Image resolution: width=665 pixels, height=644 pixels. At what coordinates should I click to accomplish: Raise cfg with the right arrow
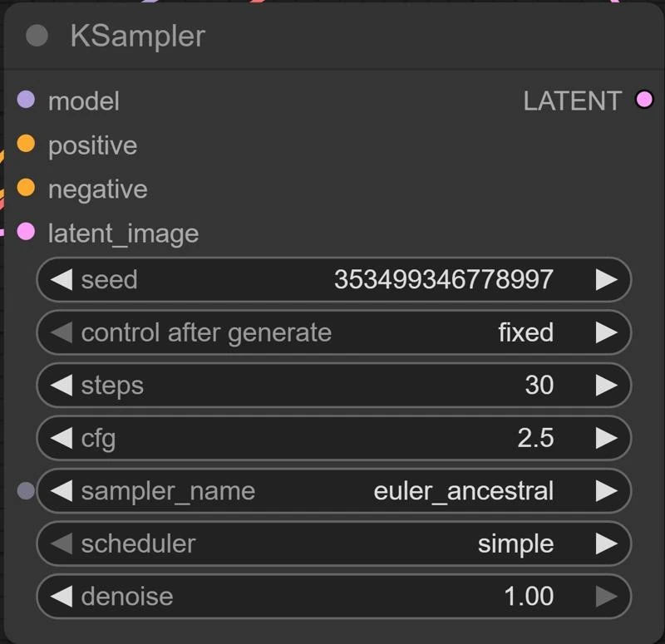pos(606,438)
